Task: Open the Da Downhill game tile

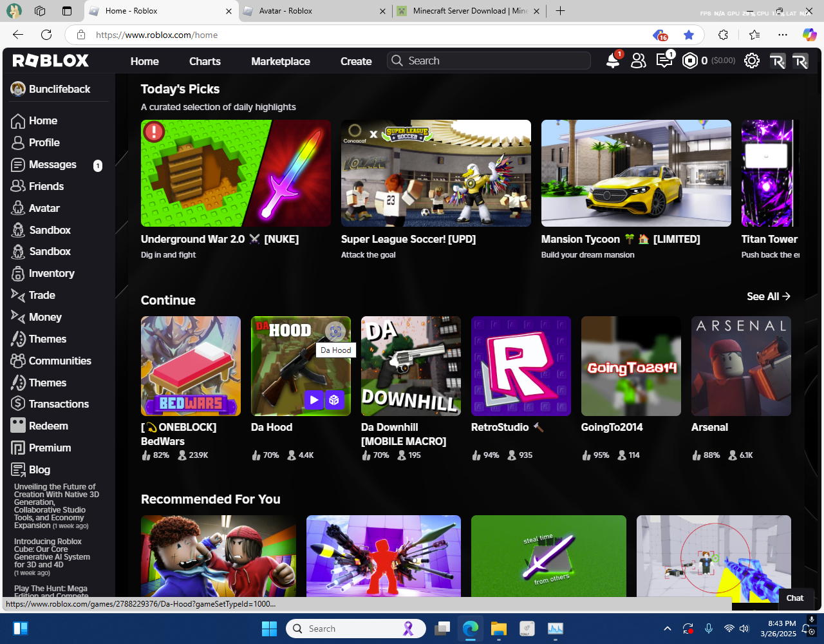Action: point(411,366)
